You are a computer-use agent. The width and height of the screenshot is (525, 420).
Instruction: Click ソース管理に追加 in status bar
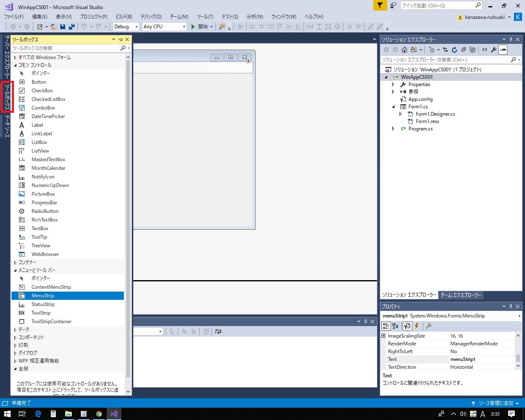[495, 403]
